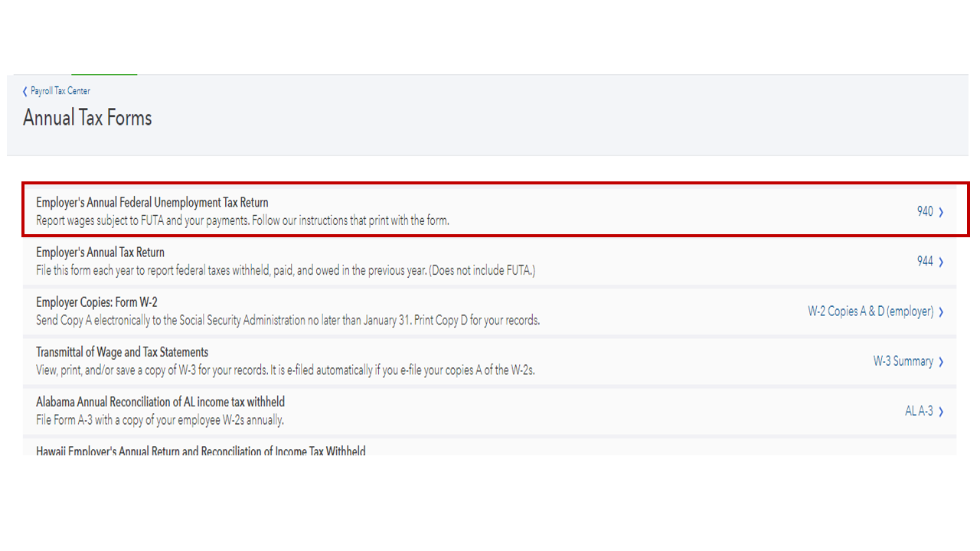Image resolution: width=980 pixels, height=551 pixels.
Task: Open the 944 form link
Action: (925, 261)
